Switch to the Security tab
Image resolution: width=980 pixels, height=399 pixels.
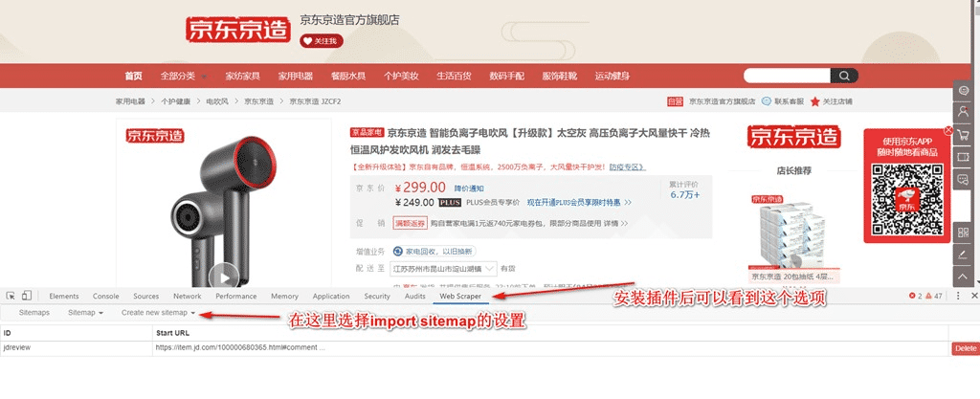pyautogui.click(x=377, y=296)
